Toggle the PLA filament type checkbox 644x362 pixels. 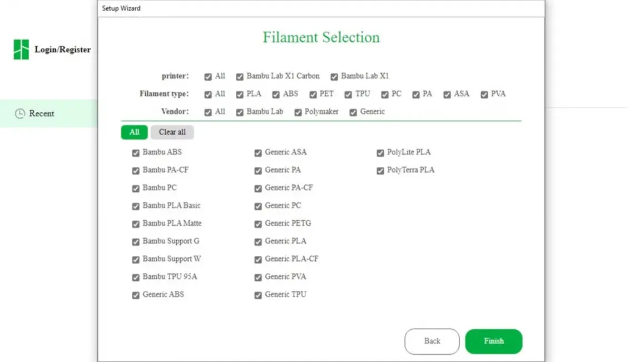(240, 95)
